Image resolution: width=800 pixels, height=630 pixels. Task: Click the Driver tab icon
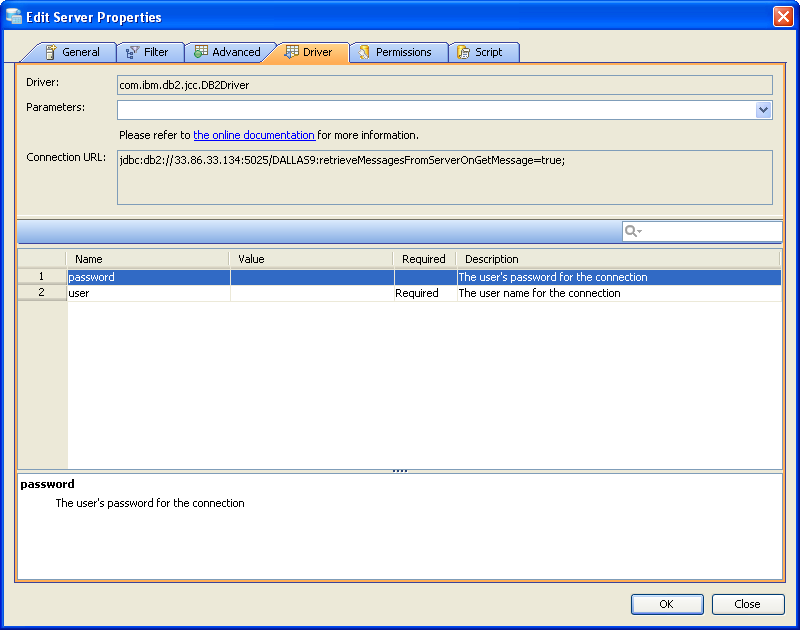(291, 52)
